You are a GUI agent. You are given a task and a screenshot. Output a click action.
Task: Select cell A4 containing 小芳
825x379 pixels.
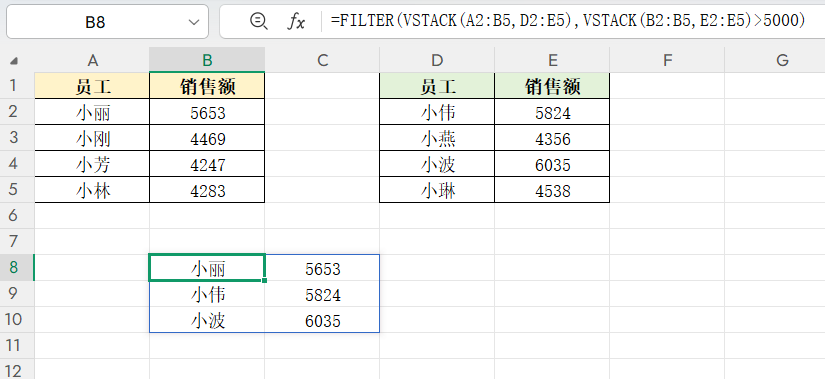pyautogui.click(x=92, y=164)
